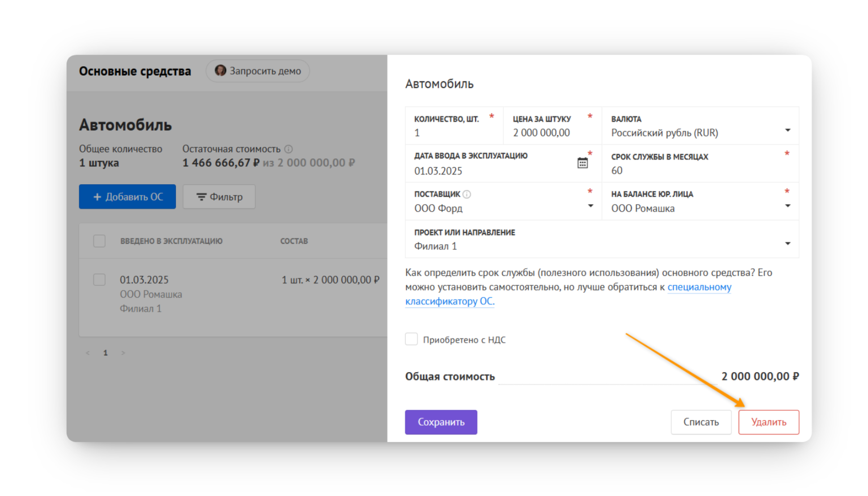
Task: Click the plus icon in Добавить ОС
Action: pyautogui.click(x=97, y=197)
